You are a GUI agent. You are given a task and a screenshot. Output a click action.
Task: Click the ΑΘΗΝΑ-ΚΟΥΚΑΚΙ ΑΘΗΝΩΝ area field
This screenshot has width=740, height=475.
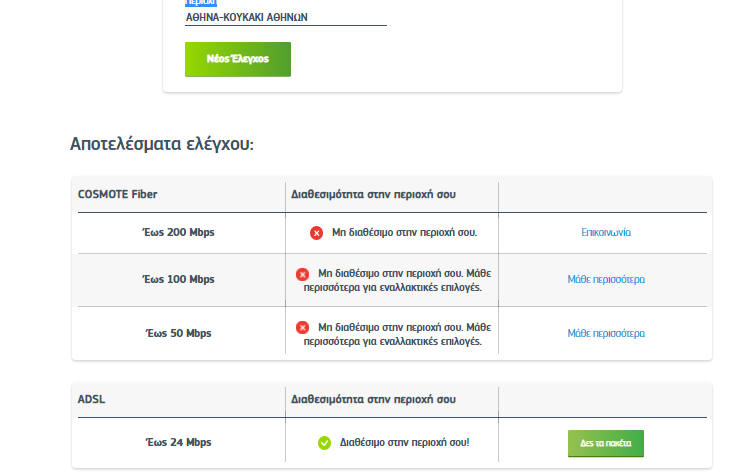pos(286,17)
